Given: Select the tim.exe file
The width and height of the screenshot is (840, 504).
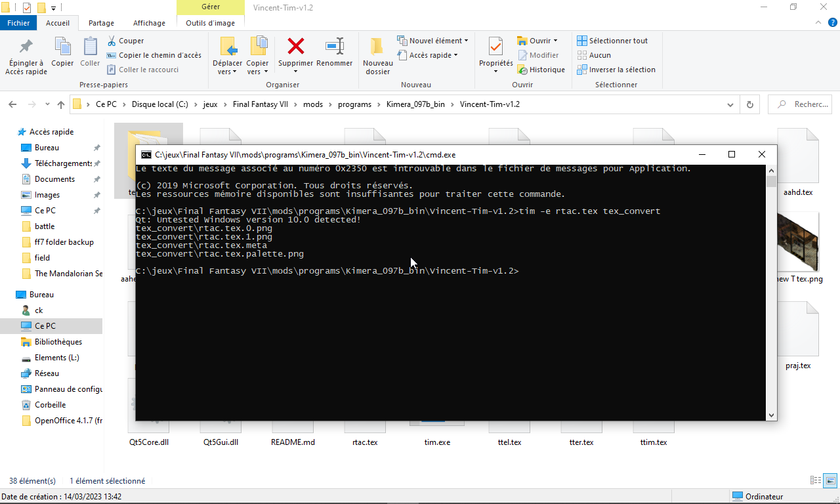Looking at the screenshot, I should [x=437, y=442].
